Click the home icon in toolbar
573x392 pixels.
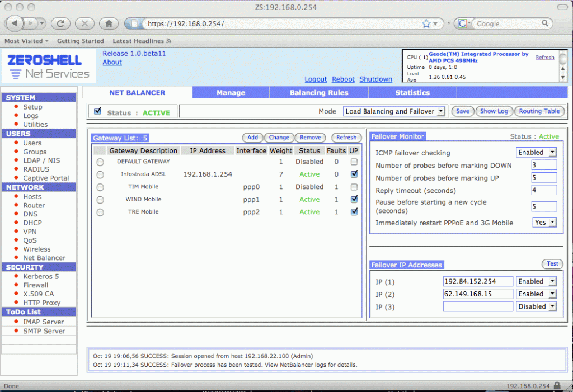point(109,23)
